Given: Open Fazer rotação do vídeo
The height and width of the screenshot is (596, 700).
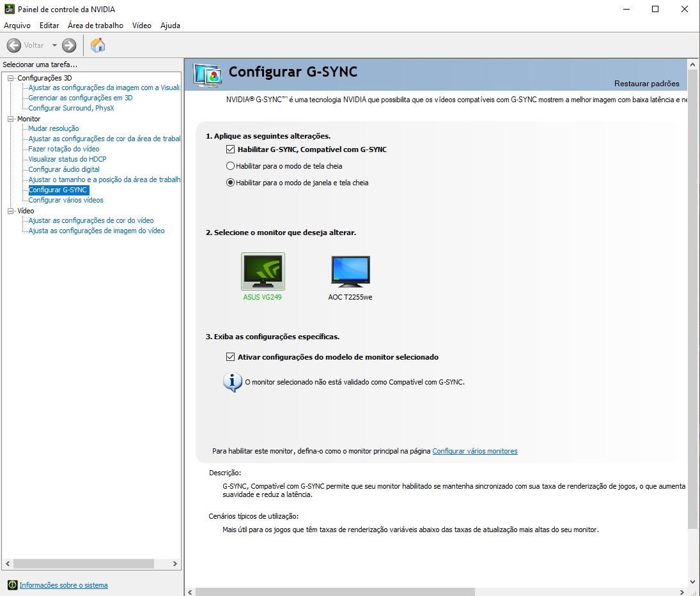Looking at the screenshot, I should pyautogui.click(x=64, y=149).
